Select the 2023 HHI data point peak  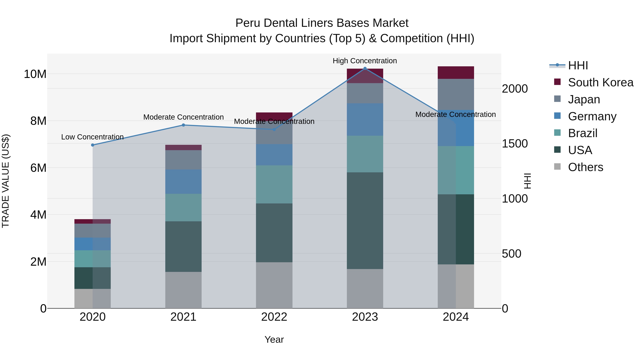(x=365, y=68)
